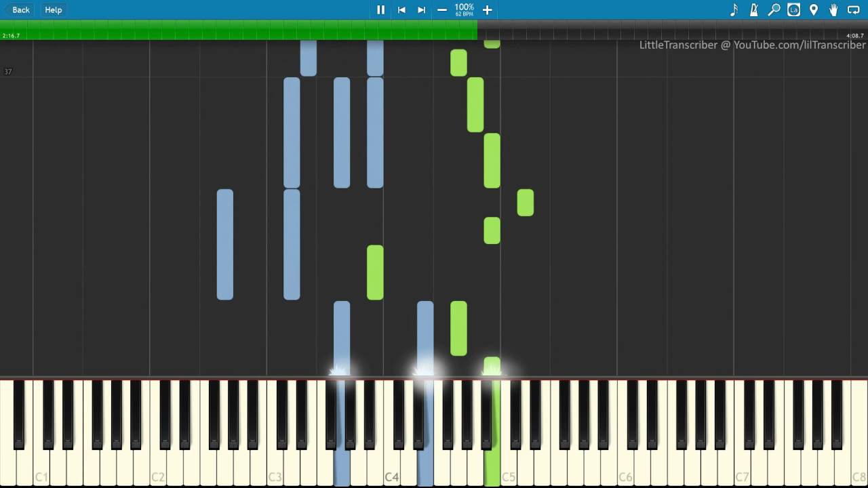Open the Help menu
The width and height of the screenshot is (868, 488).
click(53, 9)
